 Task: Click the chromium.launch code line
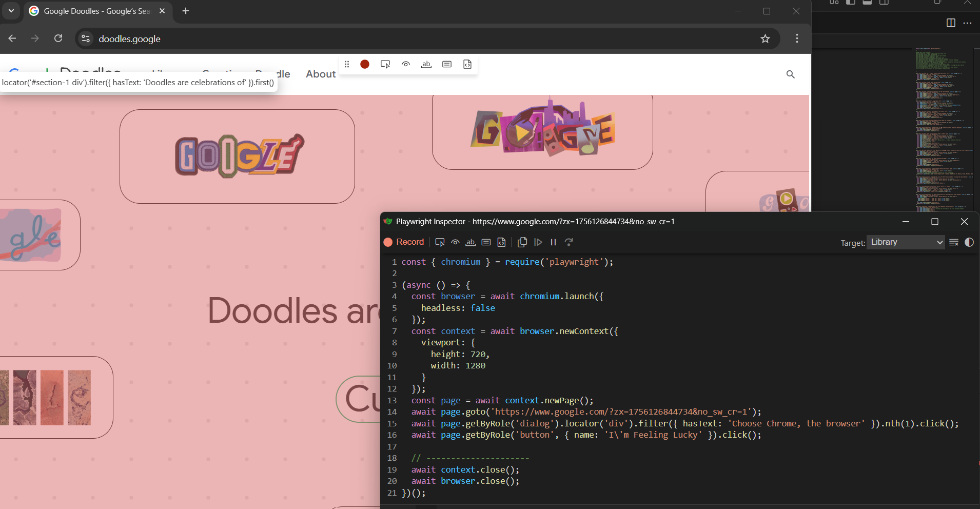[507, 296]
